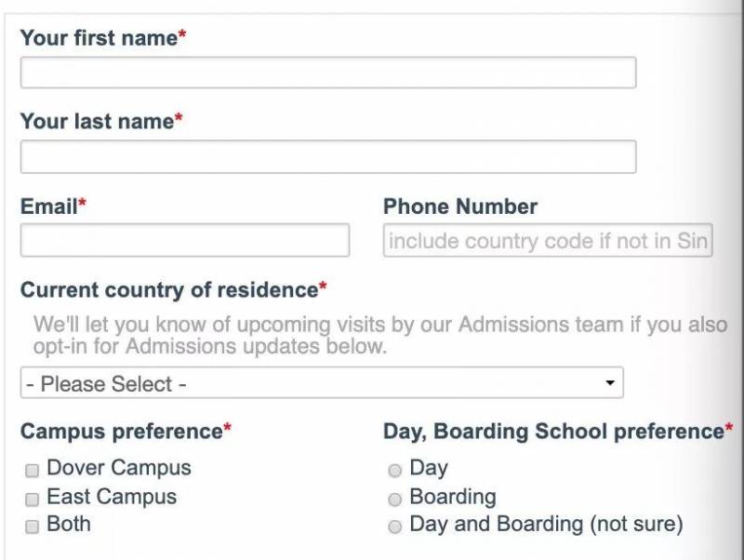
Task: Click the Phone Number input box
Action: (x=547, y=241)
